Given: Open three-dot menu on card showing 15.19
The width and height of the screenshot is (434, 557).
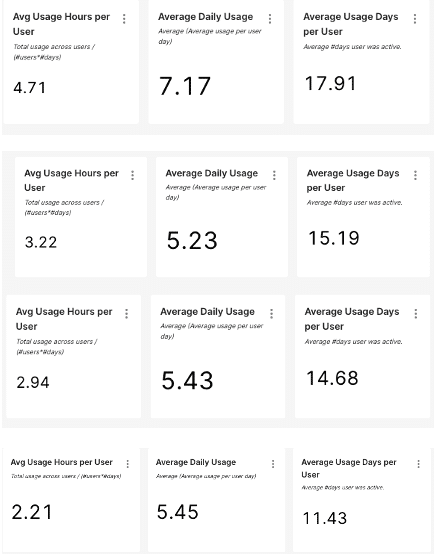Looking at the screenshot, I should pos(415,175).
